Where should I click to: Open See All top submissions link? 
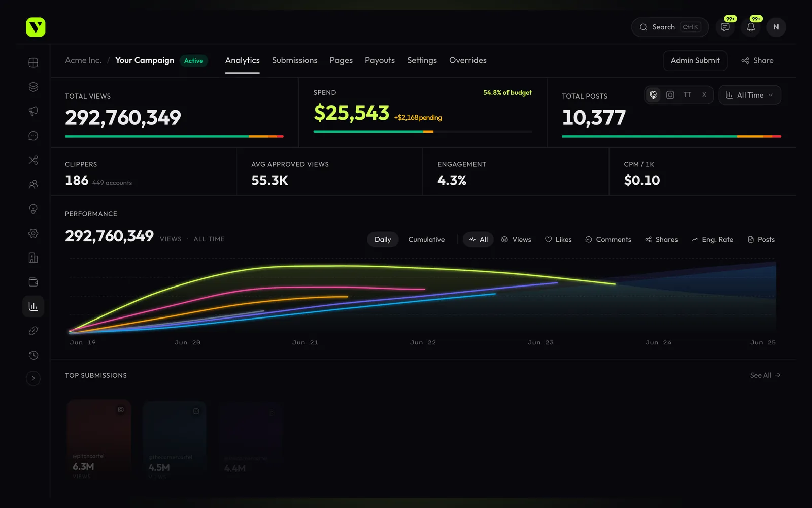tap(765, 375)
